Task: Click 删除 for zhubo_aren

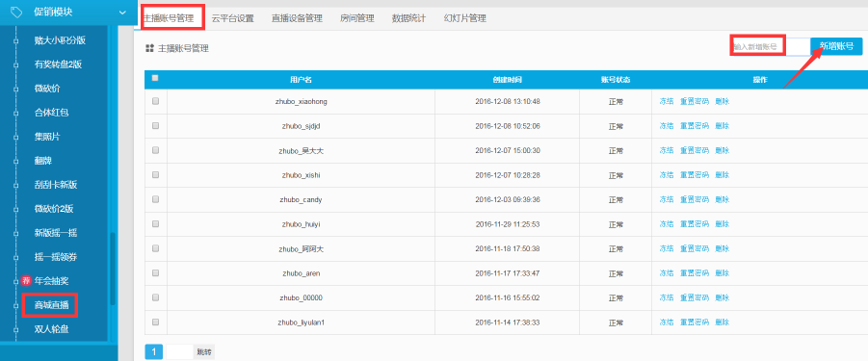Action: 722,273
